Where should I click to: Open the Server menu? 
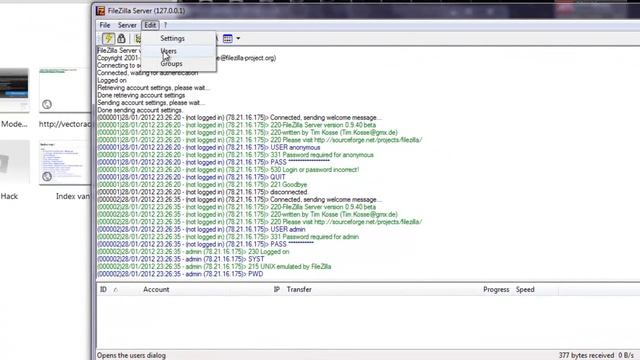127,25
